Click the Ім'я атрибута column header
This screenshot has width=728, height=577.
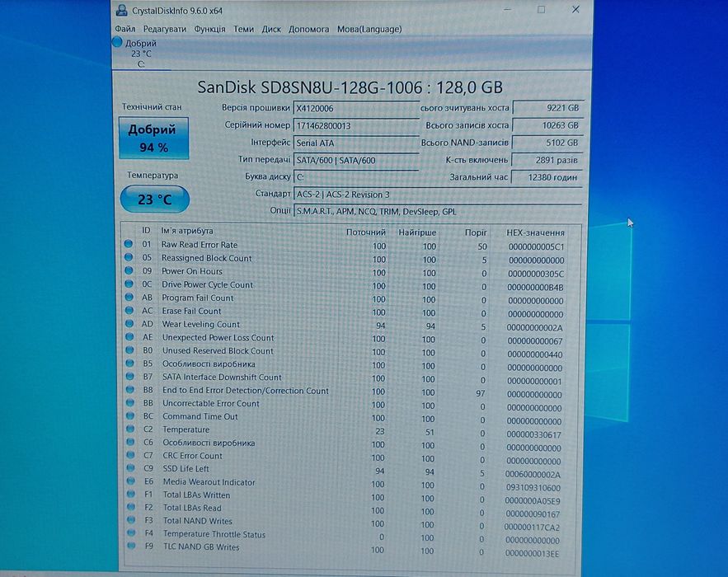(x=187, y=231)
